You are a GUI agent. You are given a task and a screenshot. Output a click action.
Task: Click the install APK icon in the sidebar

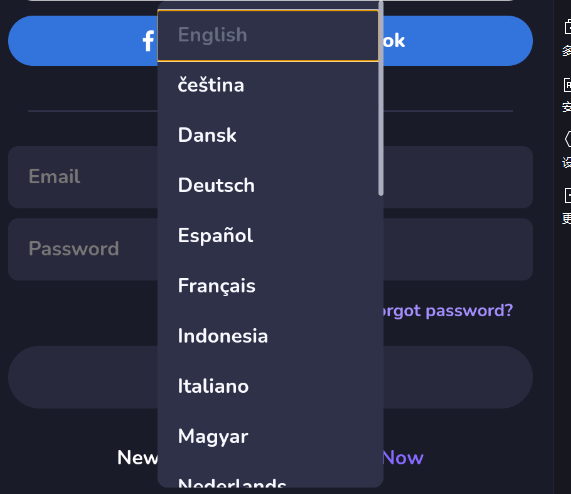click(567, 85)
